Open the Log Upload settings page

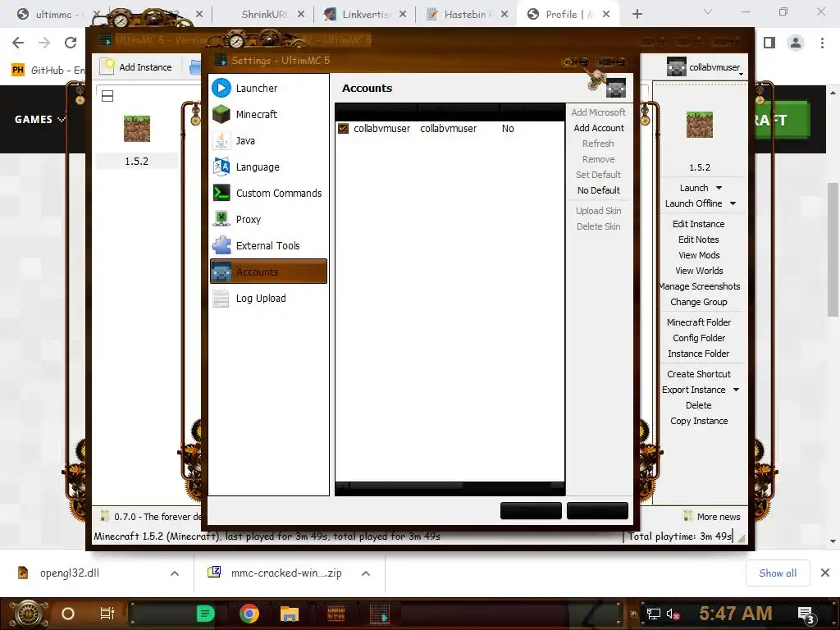268,298
